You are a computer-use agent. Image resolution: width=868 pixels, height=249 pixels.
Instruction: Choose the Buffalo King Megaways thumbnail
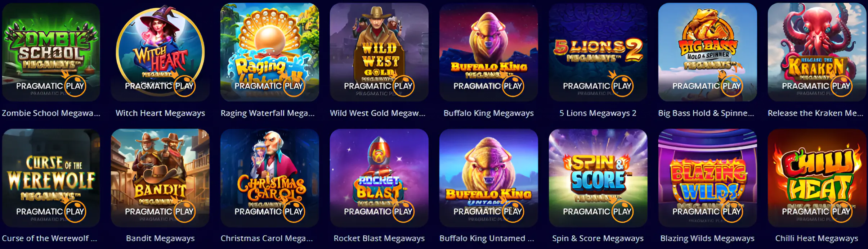489,52
